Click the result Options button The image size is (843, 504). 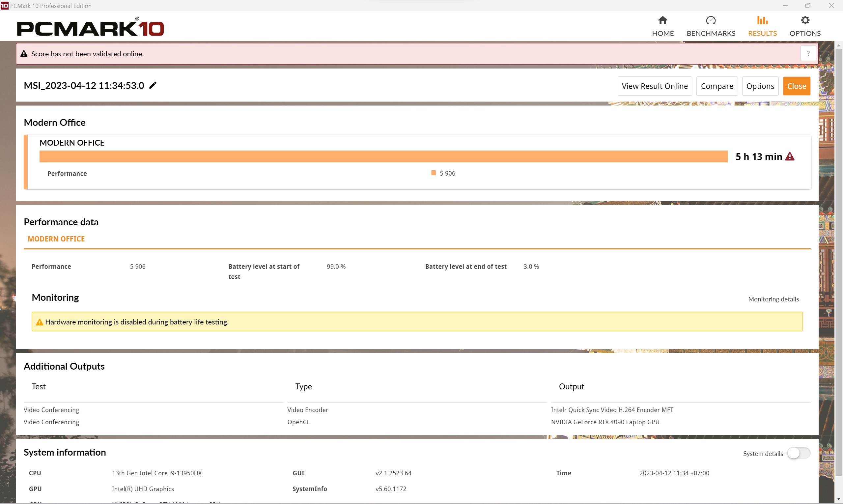click(760, 86)
